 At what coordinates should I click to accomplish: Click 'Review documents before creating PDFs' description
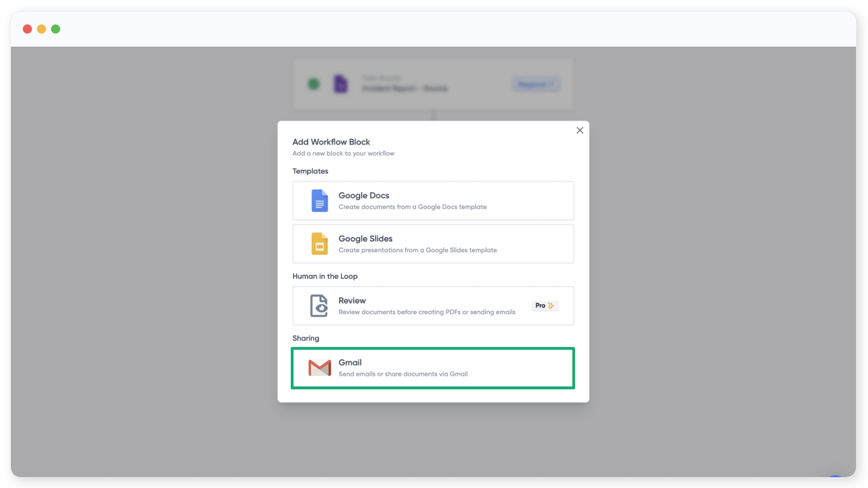click(x=426, y=312)
